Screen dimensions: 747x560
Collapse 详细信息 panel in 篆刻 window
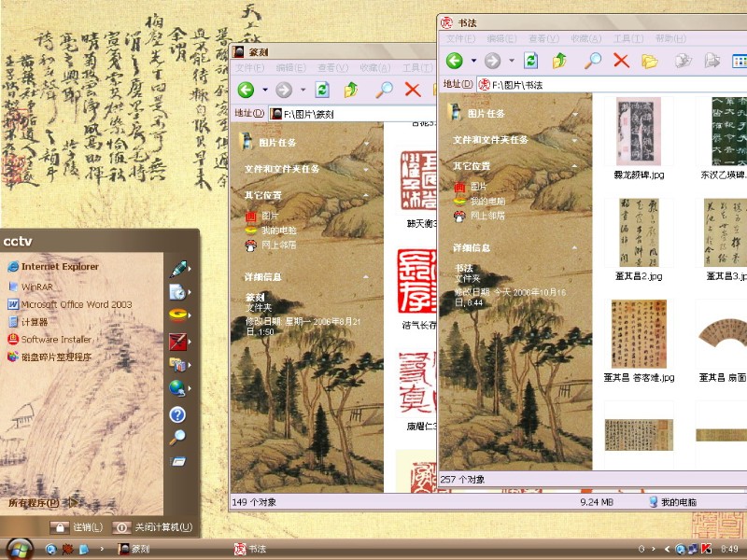tap(366, 276)
